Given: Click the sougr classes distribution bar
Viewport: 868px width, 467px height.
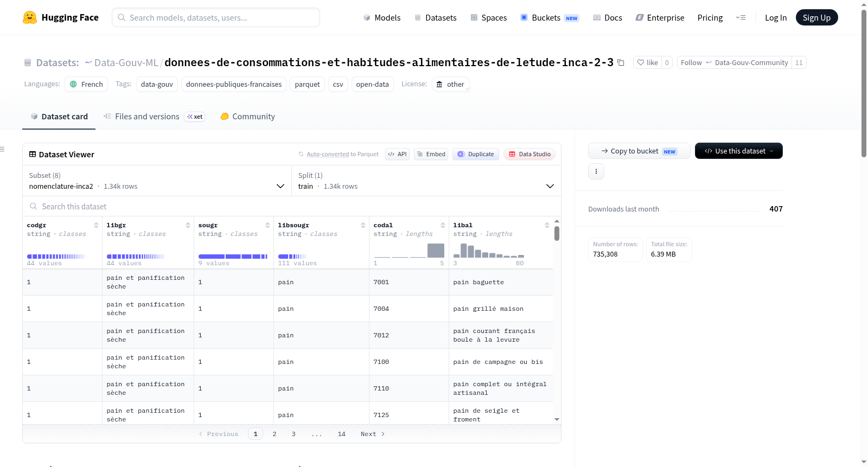Looking at the screenshot, I should click(233, 257).
